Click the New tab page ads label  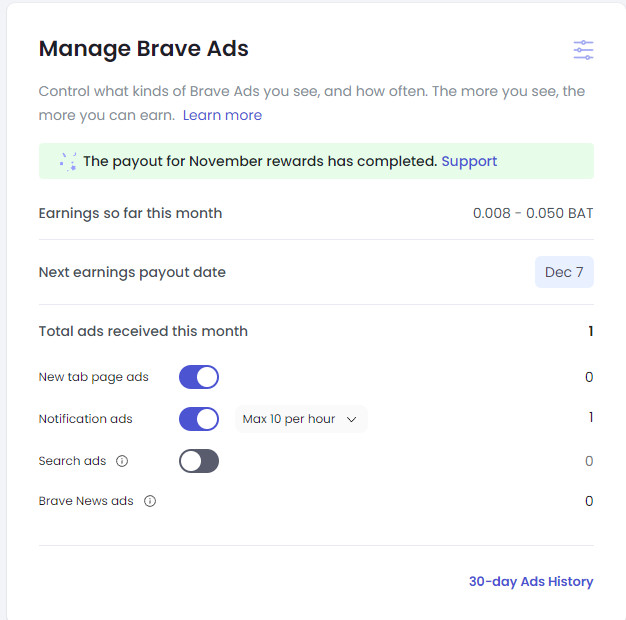[x=93, y=377]
